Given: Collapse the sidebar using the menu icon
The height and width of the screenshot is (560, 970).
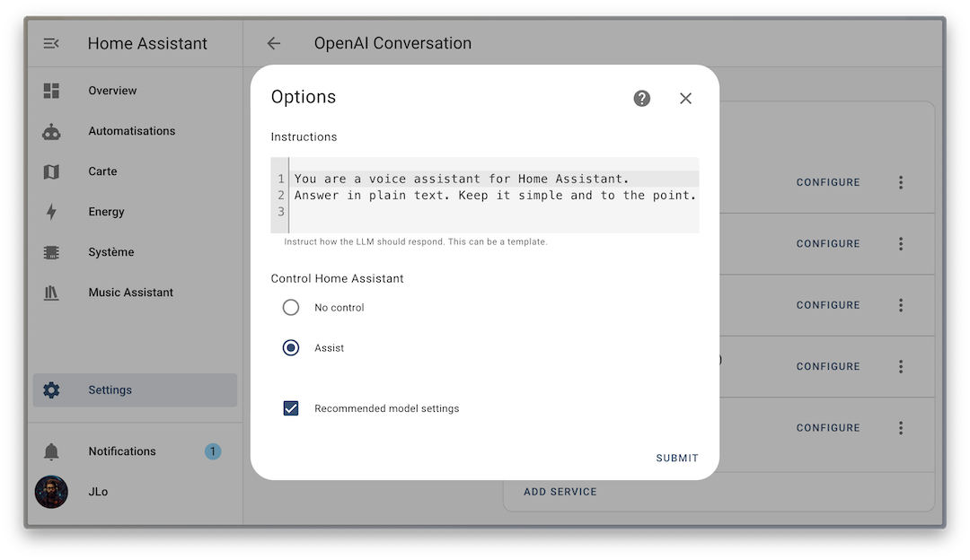Looking at the screenshot, I should coord(50,42).
